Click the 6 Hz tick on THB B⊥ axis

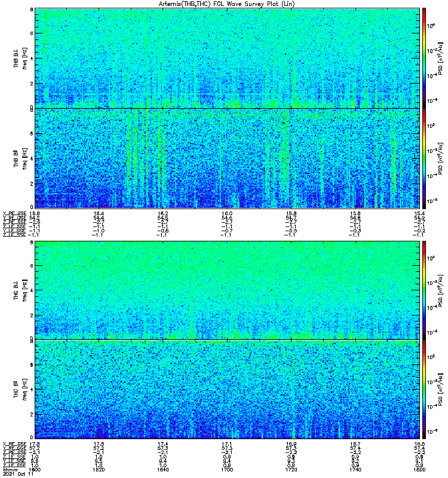(32, 33)
